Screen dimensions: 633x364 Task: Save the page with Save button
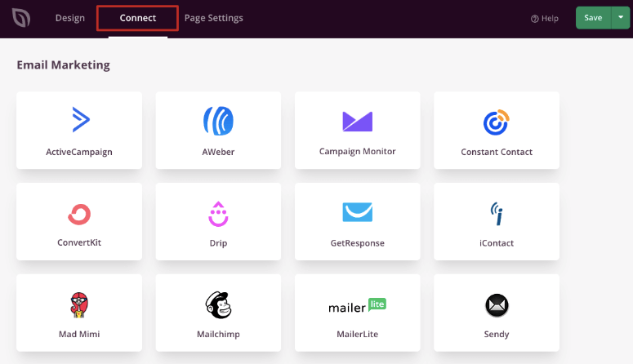point(593,18)
